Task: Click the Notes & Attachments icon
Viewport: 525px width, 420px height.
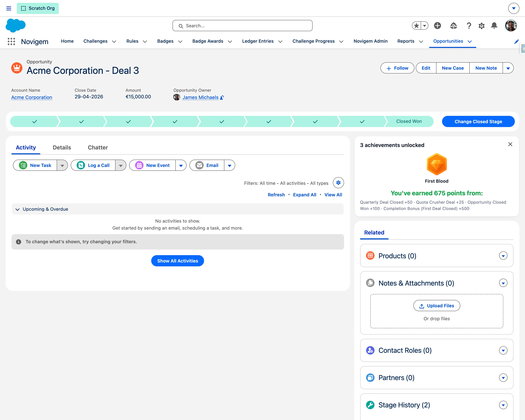Action: tap(370, 283)
